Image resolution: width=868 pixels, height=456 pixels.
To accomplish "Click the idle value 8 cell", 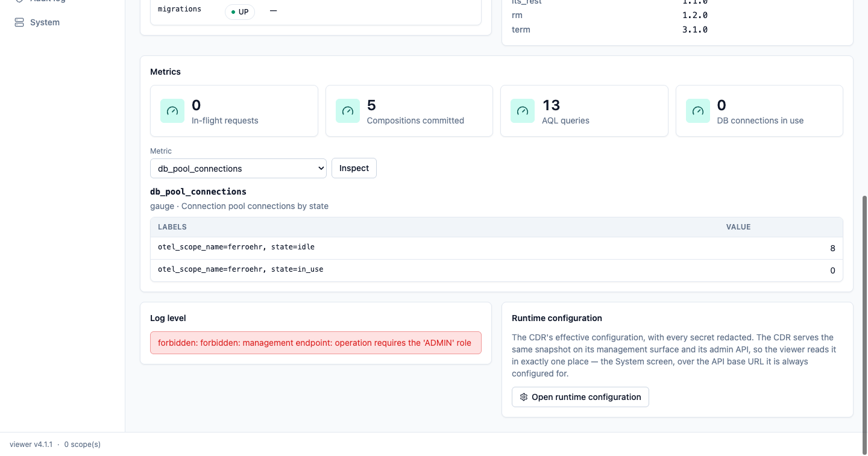I will (832, 248).
